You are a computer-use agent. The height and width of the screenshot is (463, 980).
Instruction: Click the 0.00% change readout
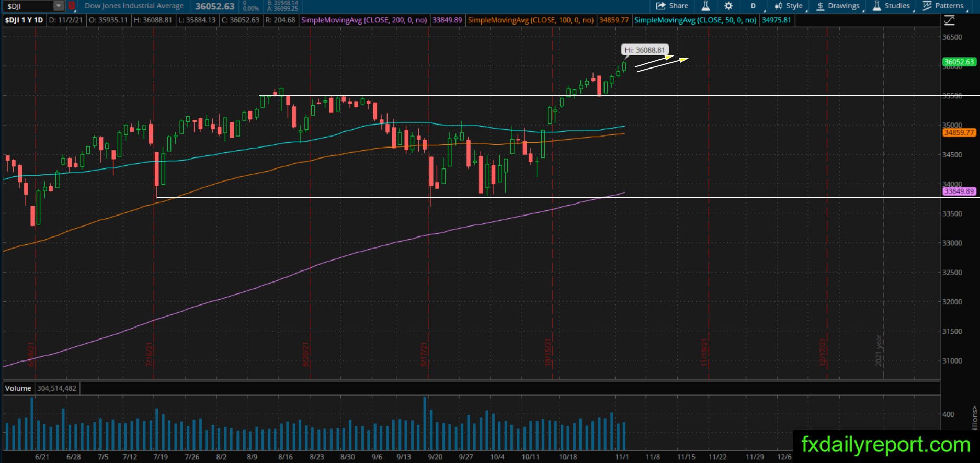[251, 9]
